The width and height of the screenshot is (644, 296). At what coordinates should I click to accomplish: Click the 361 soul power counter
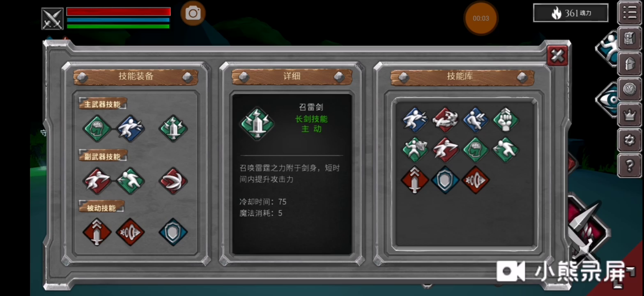click(x=570, y=13)
